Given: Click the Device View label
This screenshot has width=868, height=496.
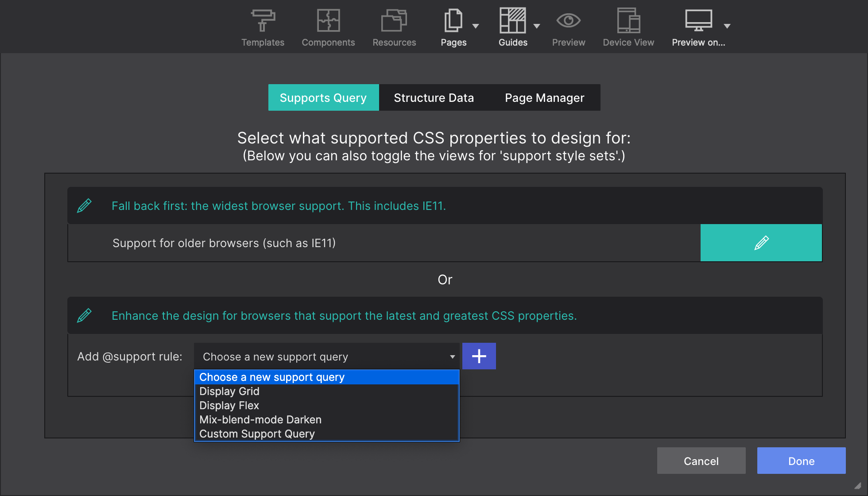Looking at the screenshot, I should (628, 43).
